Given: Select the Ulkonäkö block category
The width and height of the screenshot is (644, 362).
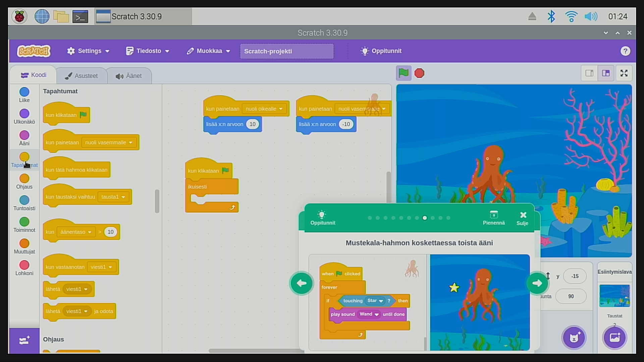Looking at the screenshot, I should click(24, 117).
